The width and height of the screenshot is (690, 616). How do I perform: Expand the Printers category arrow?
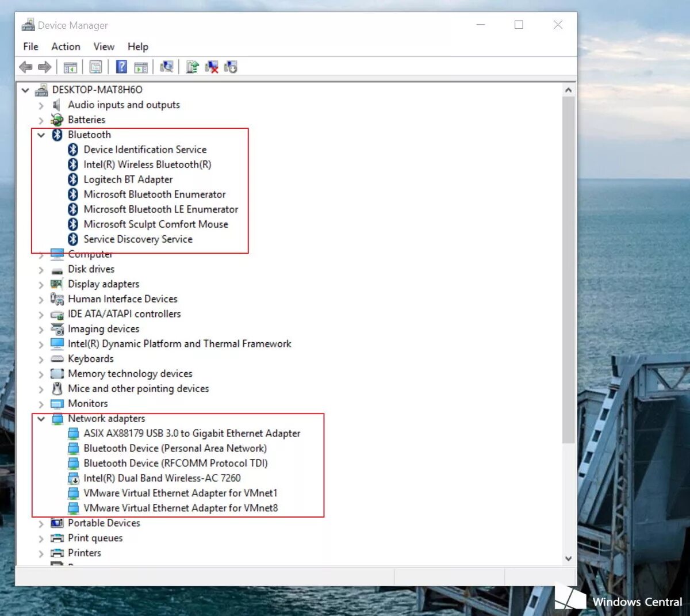tap(41, 554)
